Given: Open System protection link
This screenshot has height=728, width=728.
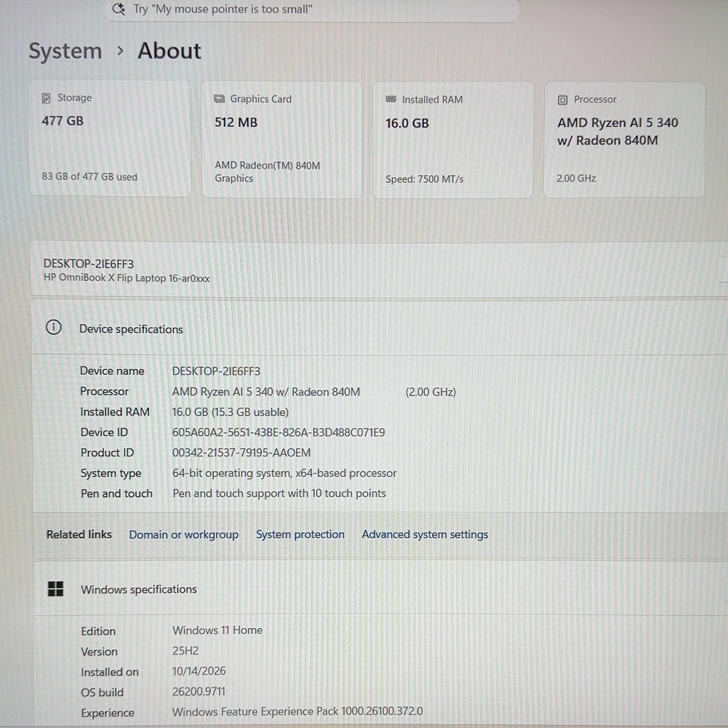Looking at the screenshot, I should [x=300, y=534].
